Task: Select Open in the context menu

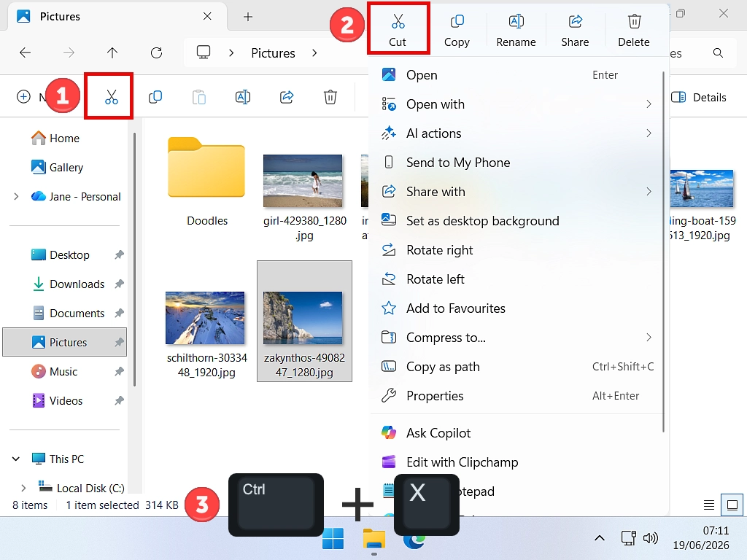Action: [x=516, y=75]
